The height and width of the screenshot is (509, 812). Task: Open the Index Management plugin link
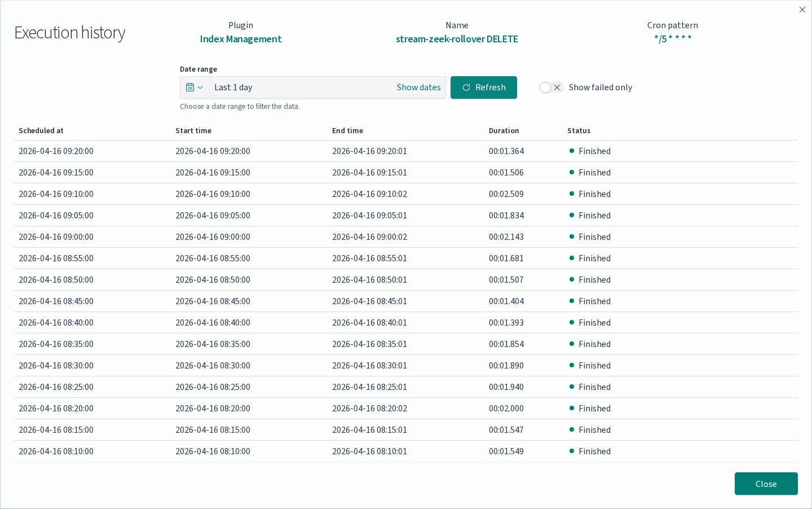pyautogui.click(x=241, y=38)
